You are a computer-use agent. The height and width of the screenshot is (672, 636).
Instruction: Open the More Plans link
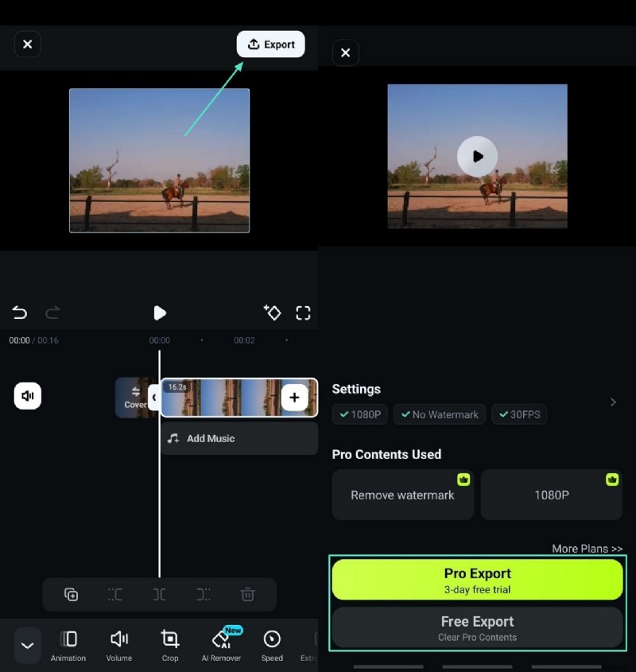coord(587,549)
